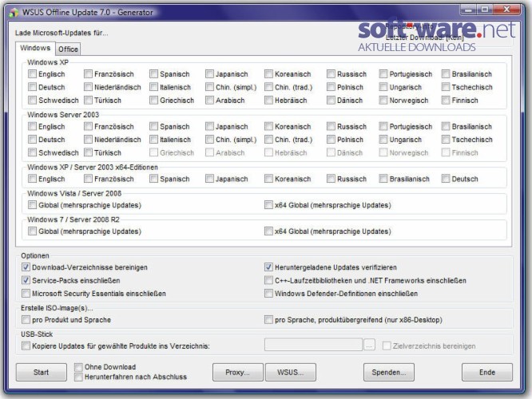
Task: Tick Koreanisch in the x64-Editionen group
Action: (268, 179)
